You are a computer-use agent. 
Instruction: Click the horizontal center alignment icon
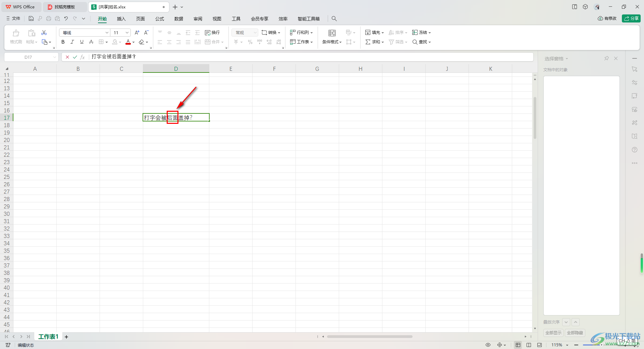tap(169, 42)
